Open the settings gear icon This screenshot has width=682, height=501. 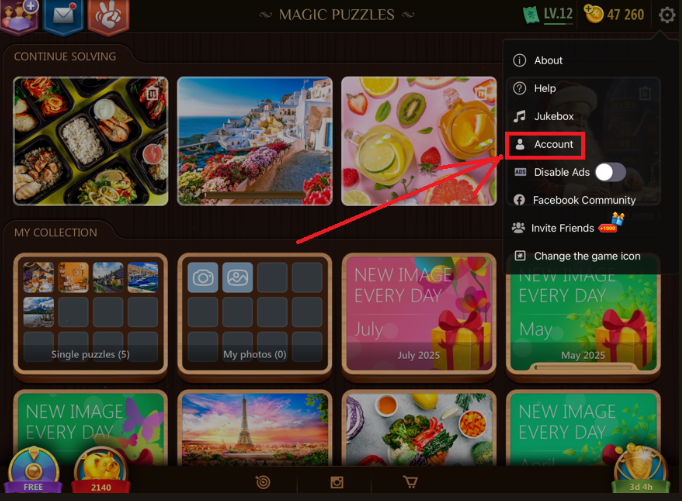click(666, 15)
